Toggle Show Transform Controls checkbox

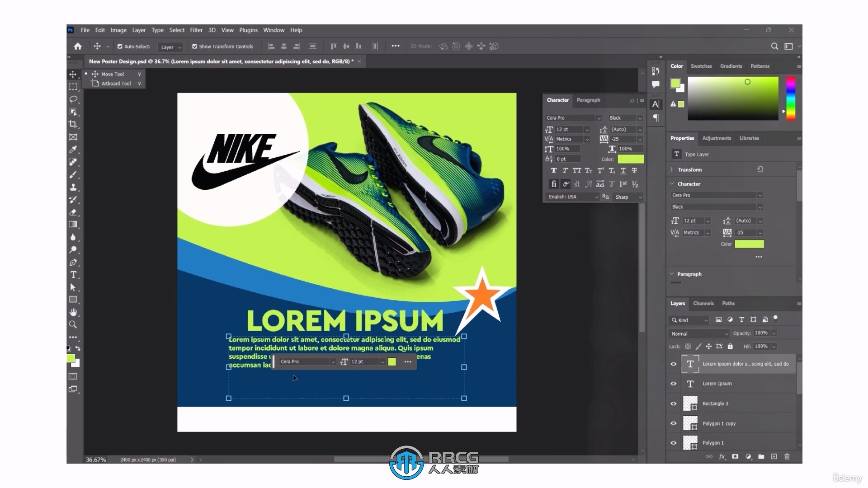[194, 47]
